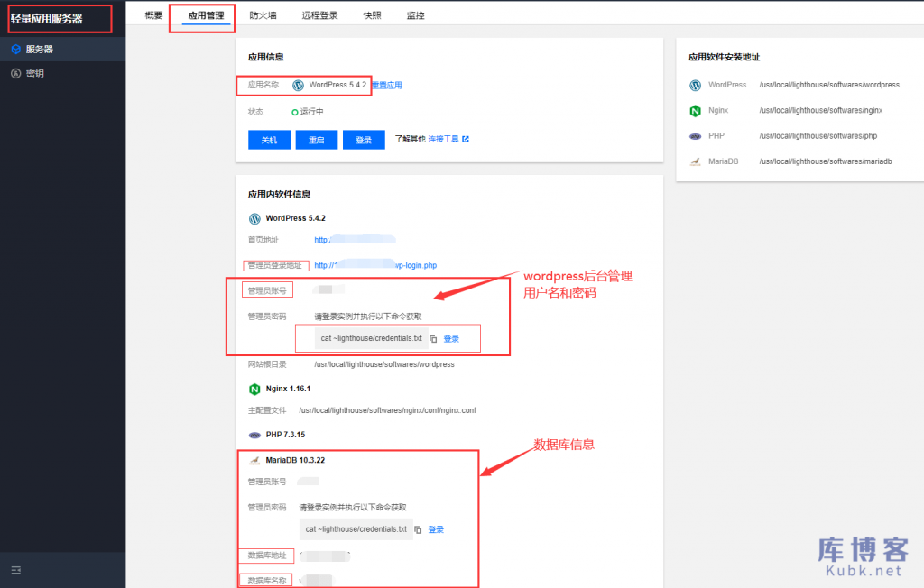The image size is (924, 588).
Task: Click the blue 登录 button
Action: (x=364, y=140)
